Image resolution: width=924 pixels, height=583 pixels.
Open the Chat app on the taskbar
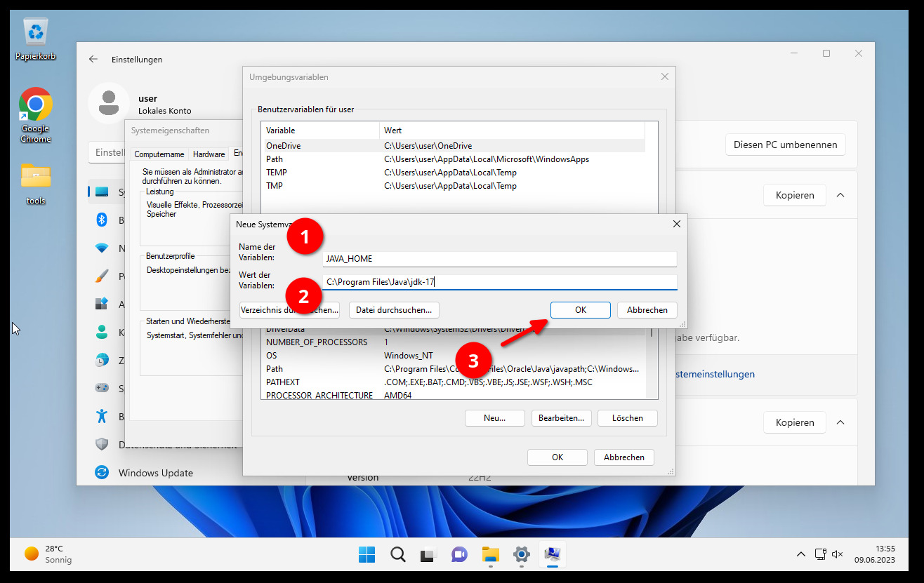pos(459,554)
